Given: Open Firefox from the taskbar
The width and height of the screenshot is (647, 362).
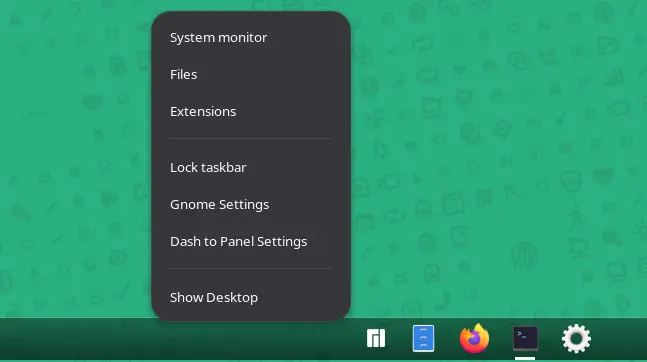Looking at the screenshot, I should click(475, 338).
